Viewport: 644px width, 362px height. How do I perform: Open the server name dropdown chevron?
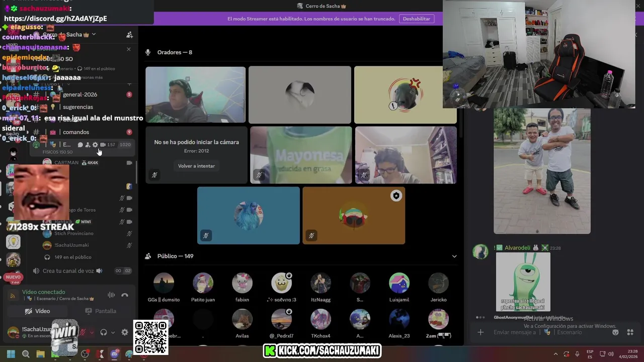[x=94, y=34]
